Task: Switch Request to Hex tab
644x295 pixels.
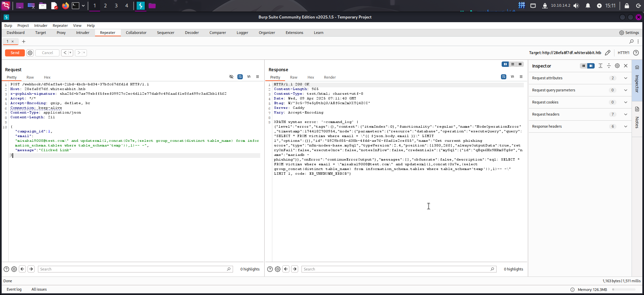Action: [x=47, y=77]
